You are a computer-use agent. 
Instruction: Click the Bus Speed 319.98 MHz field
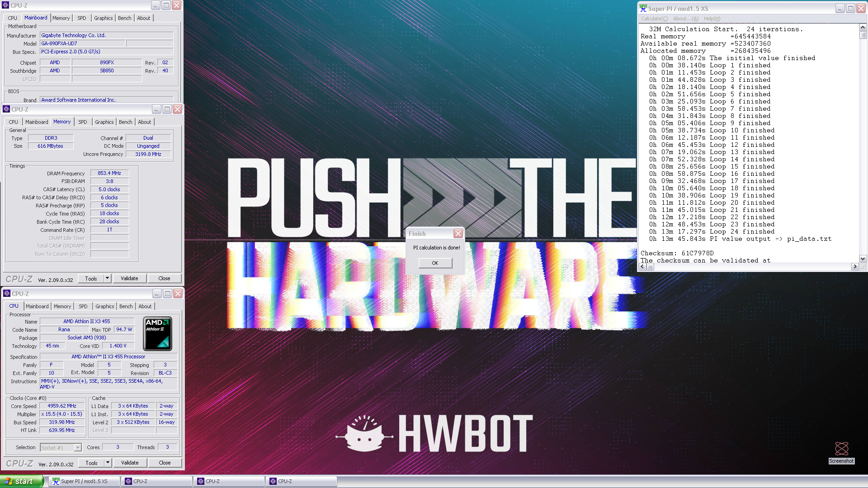[x=62, y=422]
